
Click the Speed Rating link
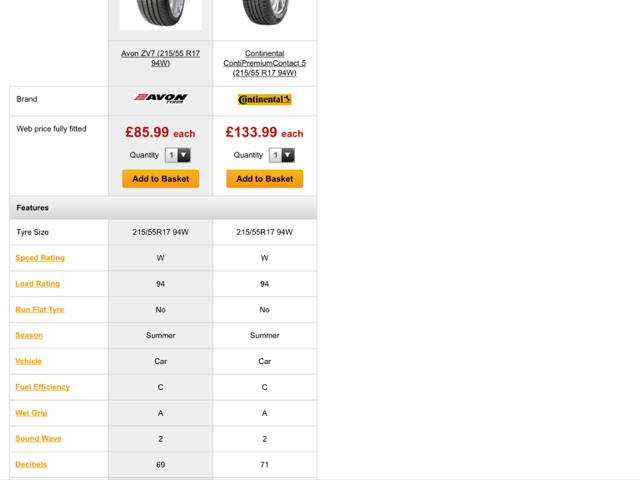pos(40,258)
